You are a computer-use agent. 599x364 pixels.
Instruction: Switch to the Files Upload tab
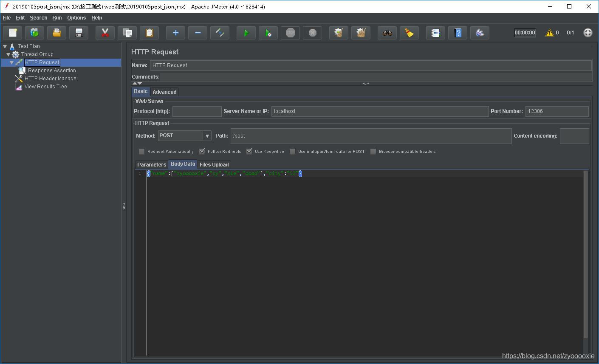point(214,165)
